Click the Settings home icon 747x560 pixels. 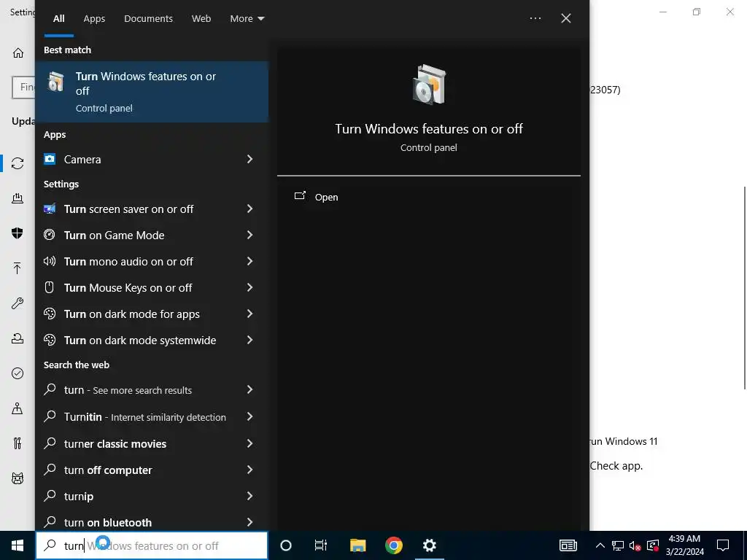pos(18,52)
